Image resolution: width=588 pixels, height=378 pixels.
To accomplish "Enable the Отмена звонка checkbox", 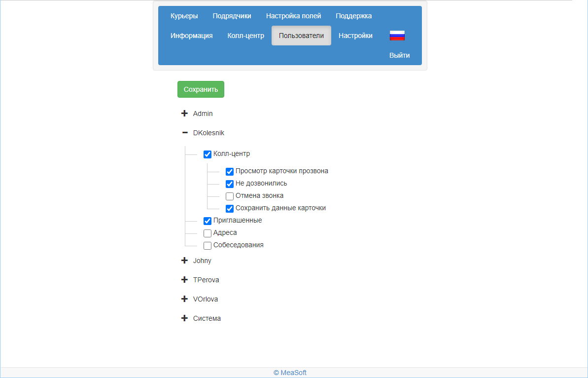I will click(230, 196).
